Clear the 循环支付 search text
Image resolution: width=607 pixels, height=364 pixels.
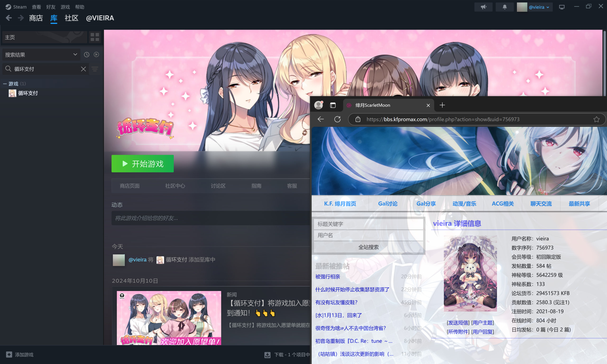coord(83,69)
